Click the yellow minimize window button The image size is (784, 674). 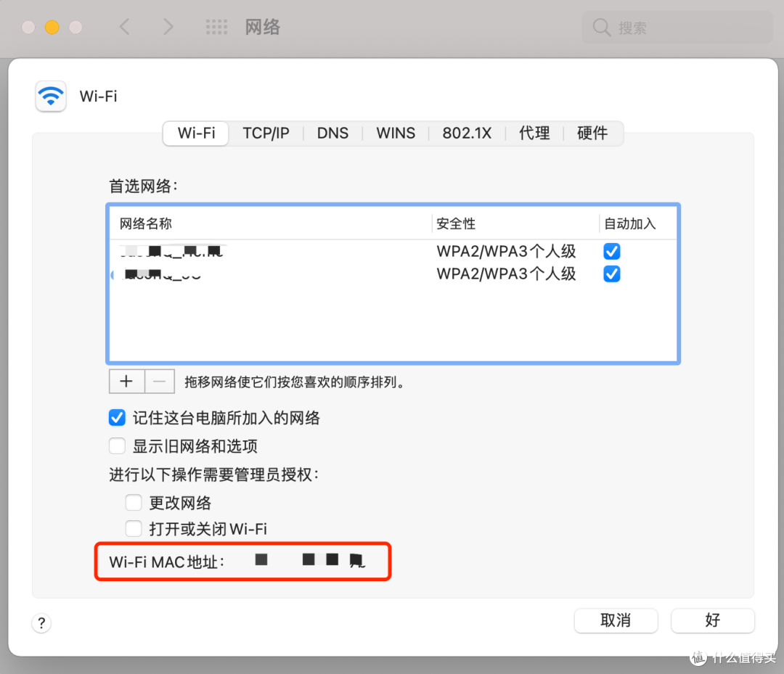click(52, 27)
